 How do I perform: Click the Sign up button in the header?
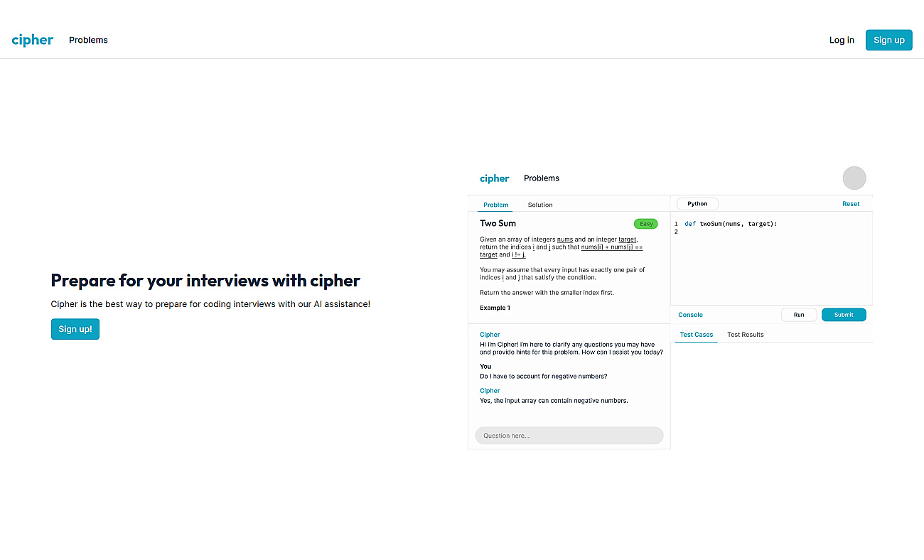[888, 40]
